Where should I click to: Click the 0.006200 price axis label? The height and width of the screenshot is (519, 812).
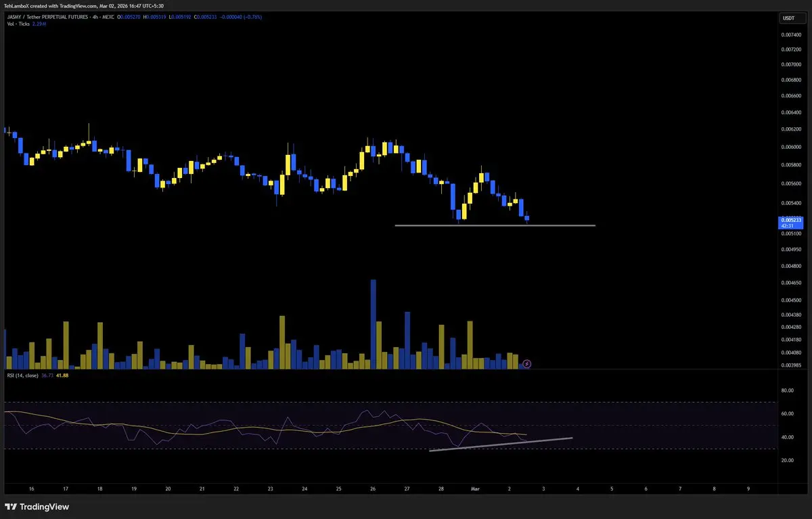click(791, 129)
